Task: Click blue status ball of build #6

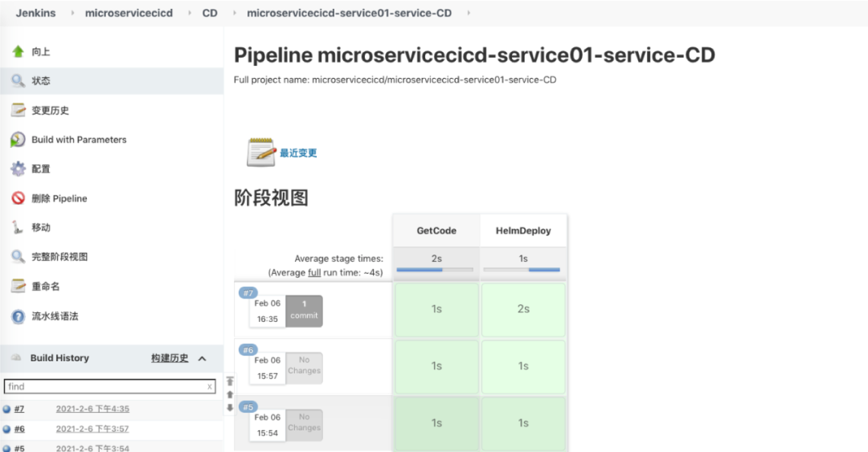Action: (x=6, y=430)
